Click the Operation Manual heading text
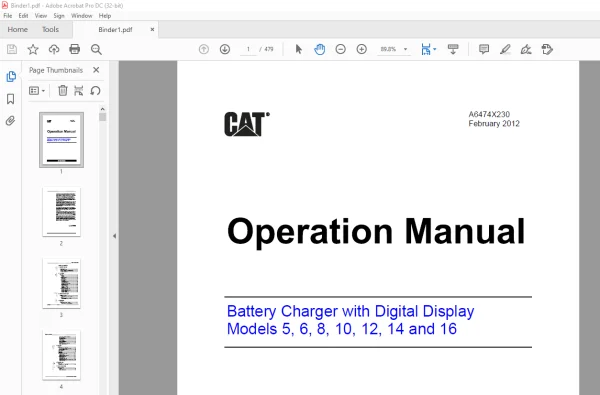The height and width of the screenshot is (395, 600). point(376,231)
